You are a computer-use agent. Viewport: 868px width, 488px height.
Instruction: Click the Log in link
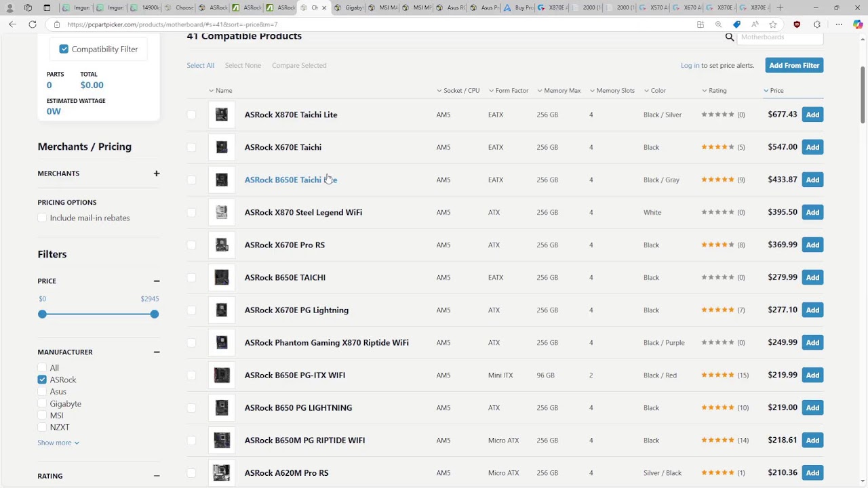click(690, 65)
